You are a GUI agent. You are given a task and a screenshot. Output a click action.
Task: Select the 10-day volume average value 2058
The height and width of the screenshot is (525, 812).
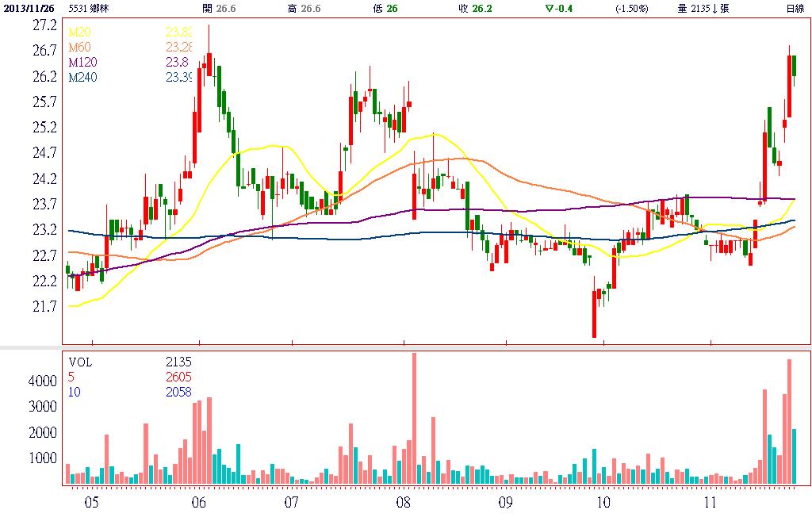point(178,392)
